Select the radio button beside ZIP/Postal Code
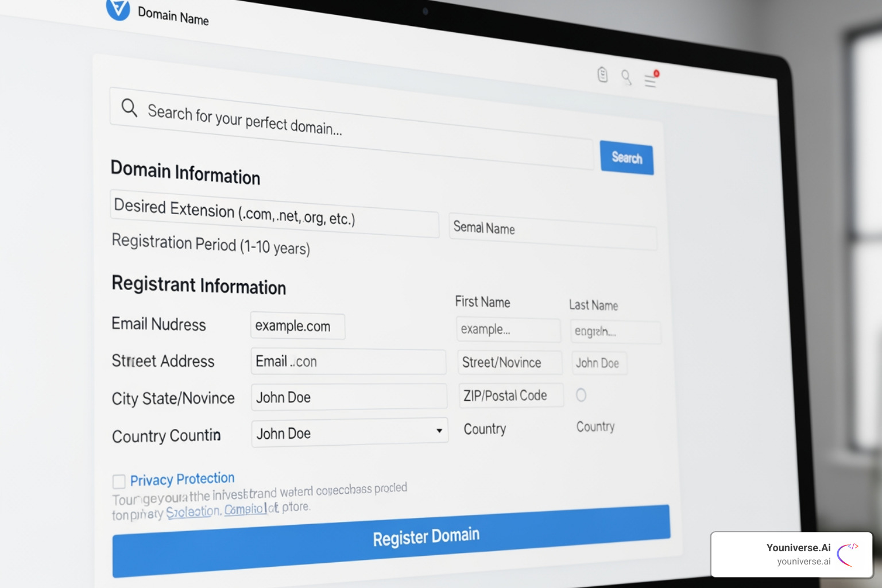The height and width of the screenshot is (588, 882). (581, 395)
